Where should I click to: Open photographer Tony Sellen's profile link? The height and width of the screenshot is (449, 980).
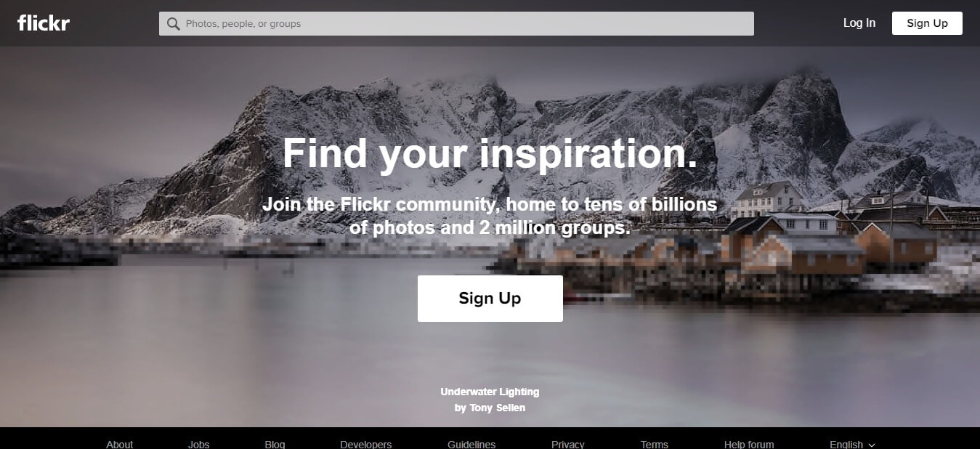point(498,408)
